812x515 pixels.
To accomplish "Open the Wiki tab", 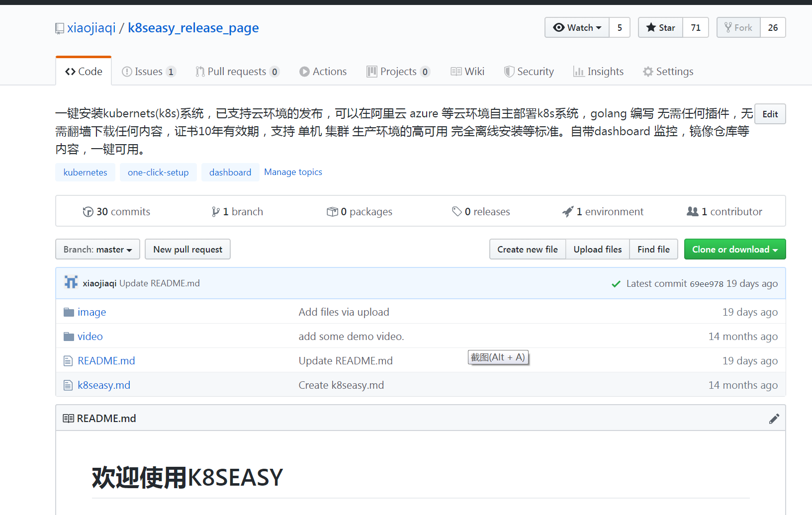I will pyautogui.click(x=467, y=72).
